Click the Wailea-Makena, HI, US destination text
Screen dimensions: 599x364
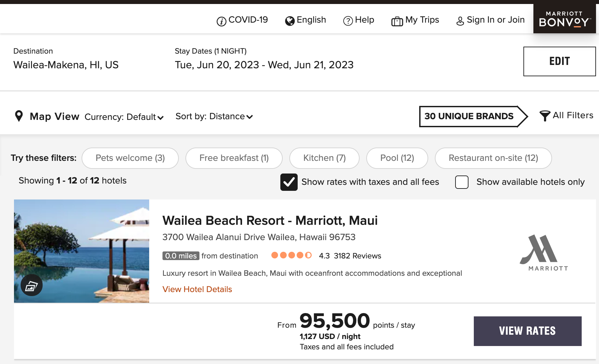[66, 65]
